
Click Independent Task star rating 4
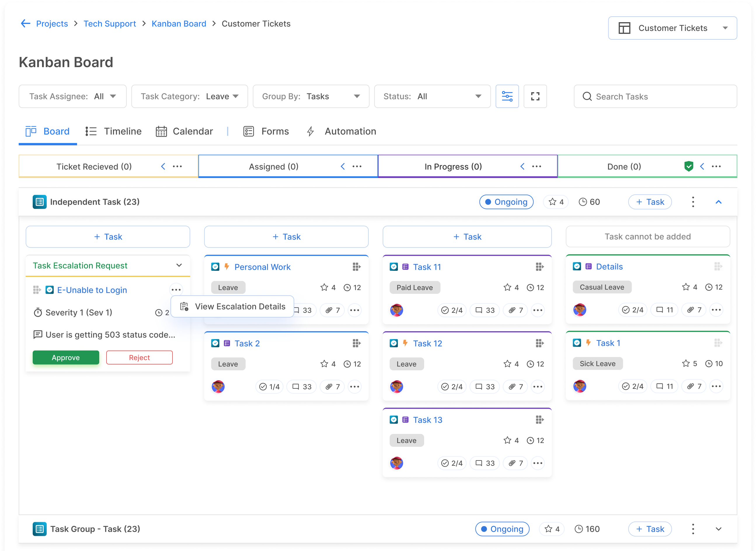(555, 202)
